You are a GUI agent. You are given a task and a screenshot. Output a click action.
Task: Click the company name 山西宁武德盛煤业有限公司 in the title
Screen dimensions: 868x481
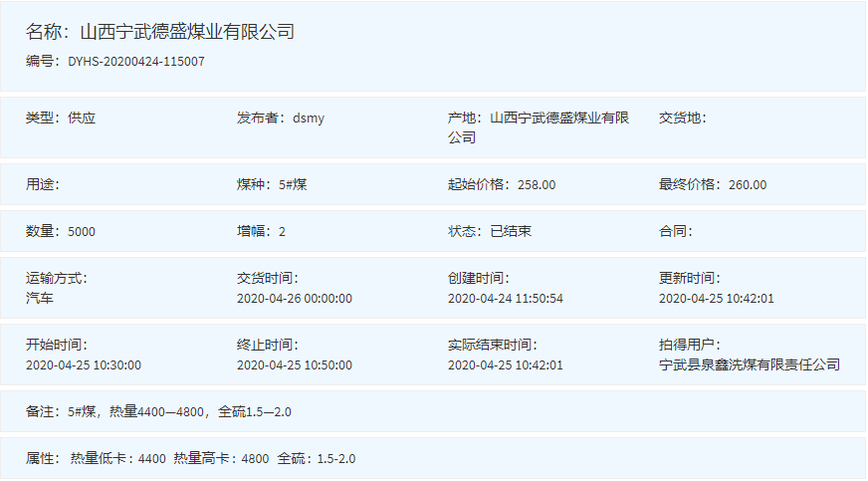pyautogui.click(x=187, y=32)
